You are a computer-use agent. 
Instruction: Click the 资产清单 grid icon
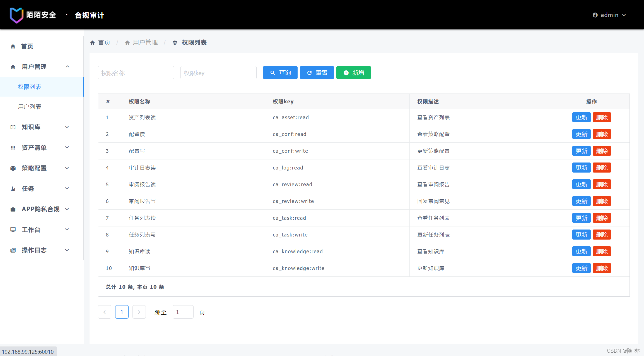(x=13, y=148)
